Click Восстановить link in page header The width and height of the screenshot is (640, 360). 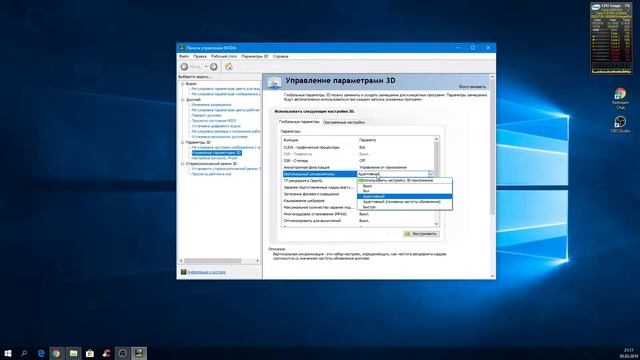click(472, 87)
